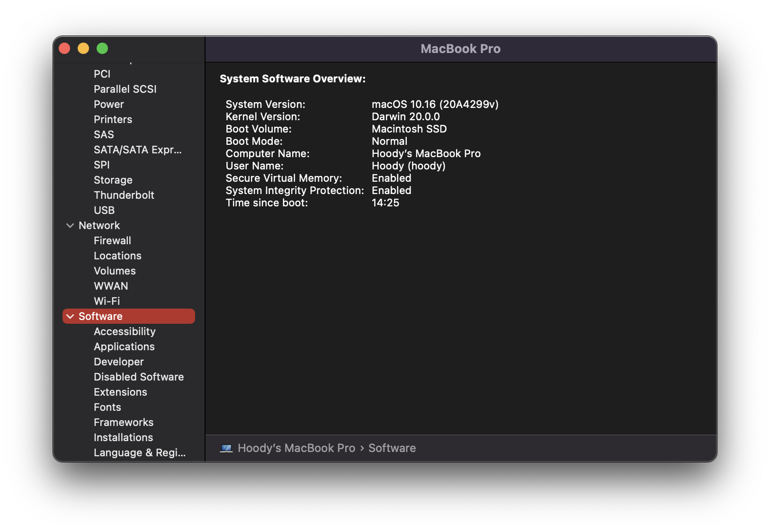The image size is (770, 532).
Task: Click the Macintosh SSD boot volume value
Action: [409, 129]
